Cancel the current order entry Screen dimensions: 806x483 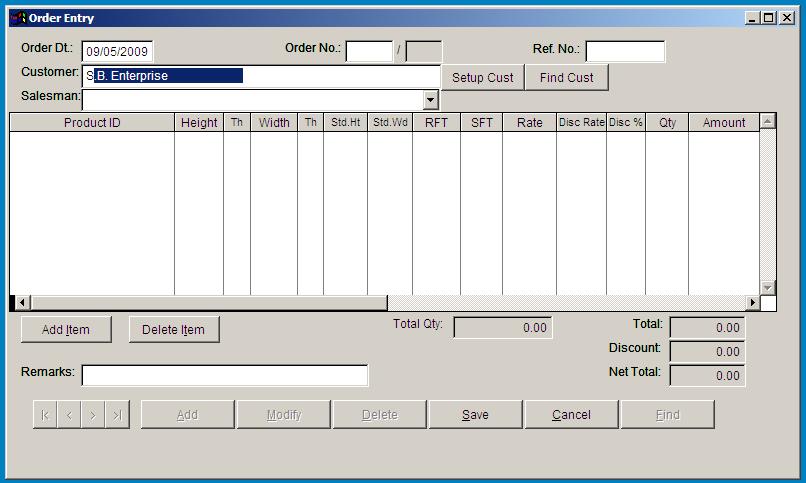(x=571, y=415)
